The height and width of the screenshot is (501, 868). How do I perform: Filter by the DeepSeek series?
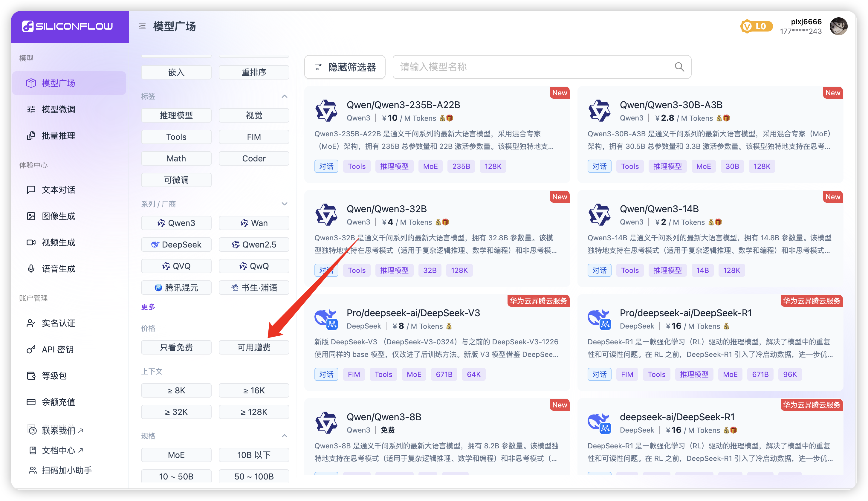coord(176,245)
